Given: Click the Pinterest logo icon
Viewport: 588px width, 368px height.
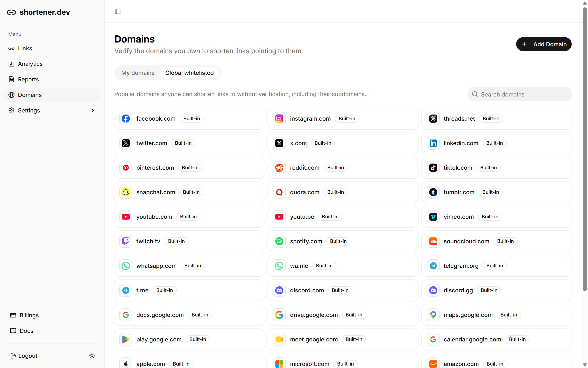Looking at the screenshot, I should [126, 168].
